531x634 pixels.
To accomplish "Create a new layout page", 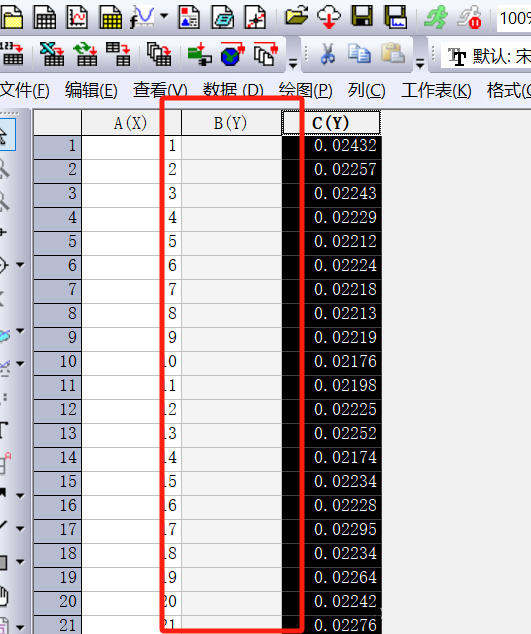I will tap(189, 17).
